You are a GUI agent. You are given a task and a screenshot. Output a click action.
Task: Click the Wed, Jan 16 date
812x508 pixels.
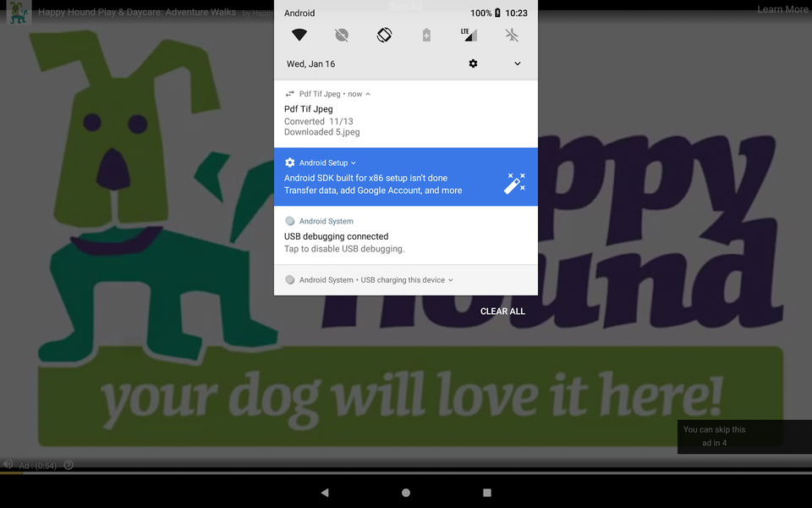pos(310,63)
